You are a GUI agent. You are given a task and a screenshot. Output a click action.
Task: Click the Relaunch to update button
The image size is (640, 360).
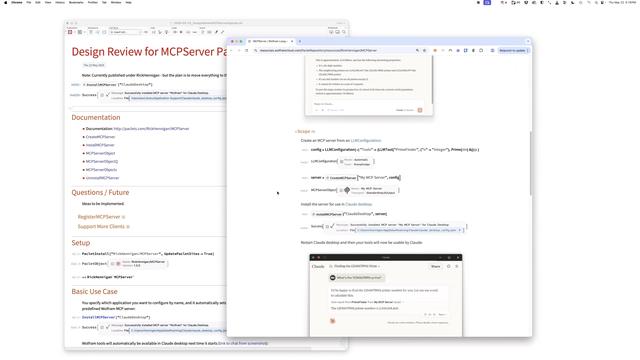[x=513, y=51]
